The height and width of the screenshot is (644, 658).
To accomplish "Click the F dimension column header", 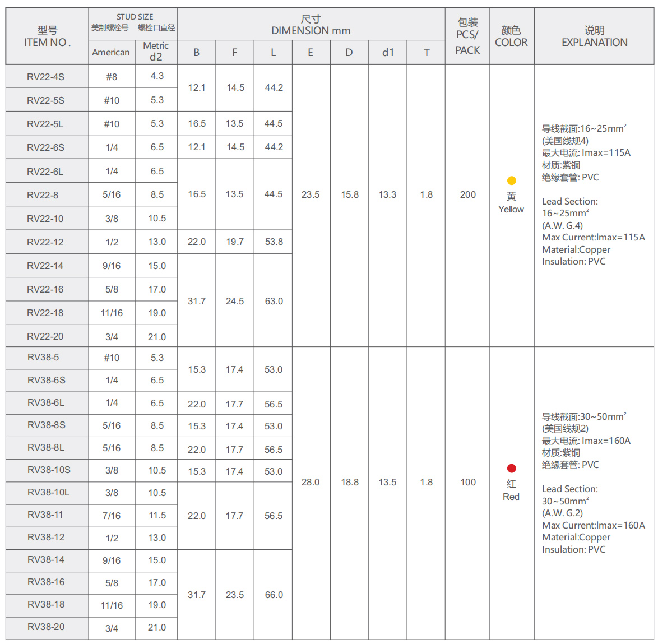I will pos(235,53).
